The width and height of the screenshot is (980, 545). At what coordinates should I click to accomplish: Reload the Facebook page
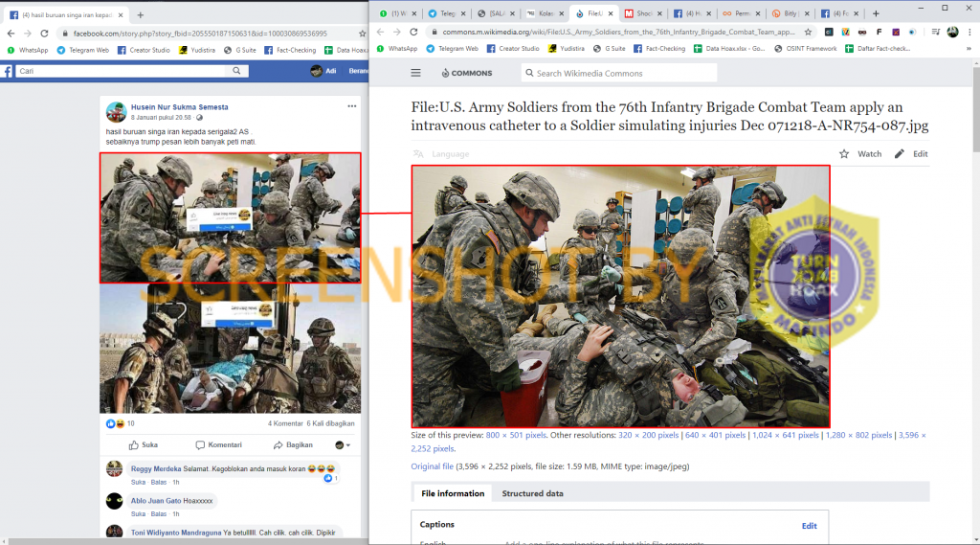(x=44, y=34)
